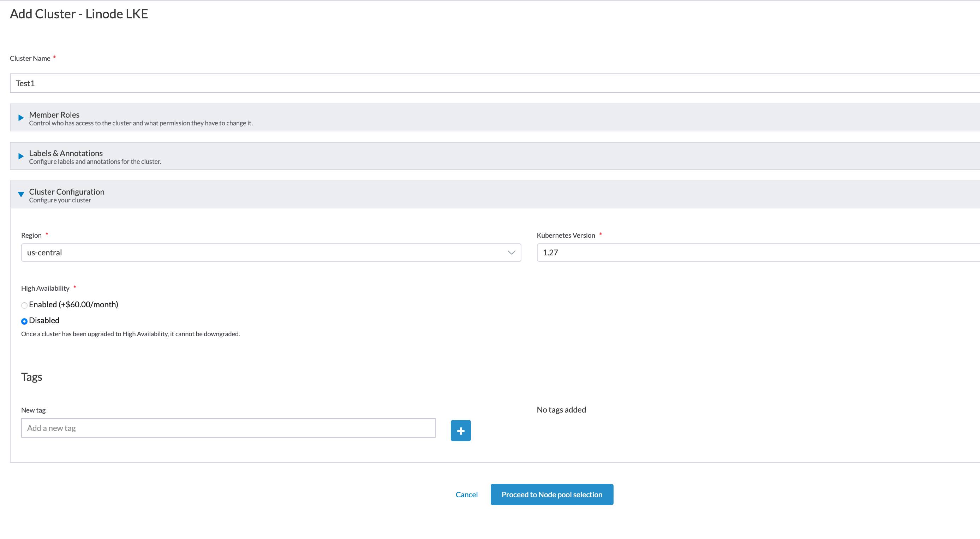Screen dimensions: 980x539
Task: Open the Kubernetes Version field
Action: pyautogui.click(x=647, y=253)
